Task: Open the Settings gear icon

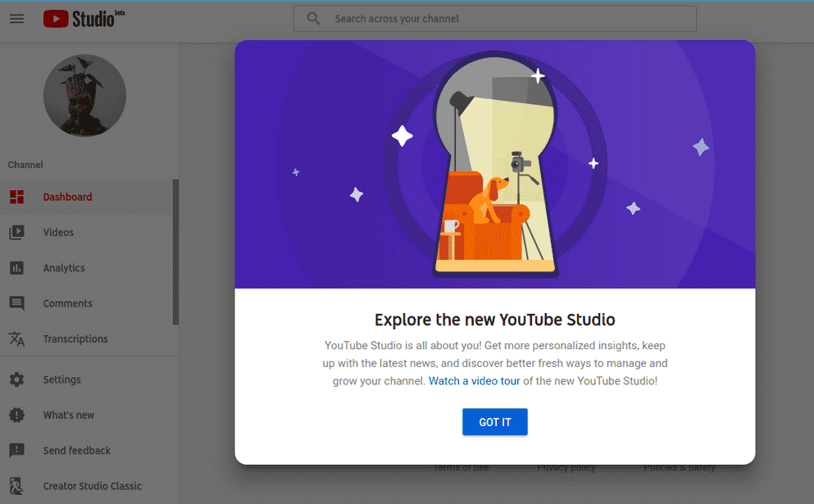Action: point(17,379)
